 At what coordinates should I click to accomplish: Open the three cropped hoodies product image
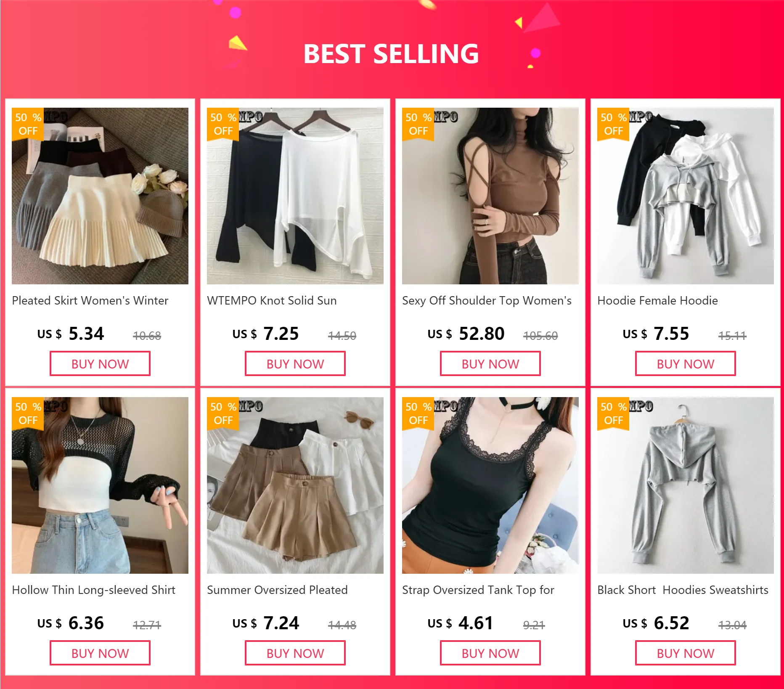686,196
